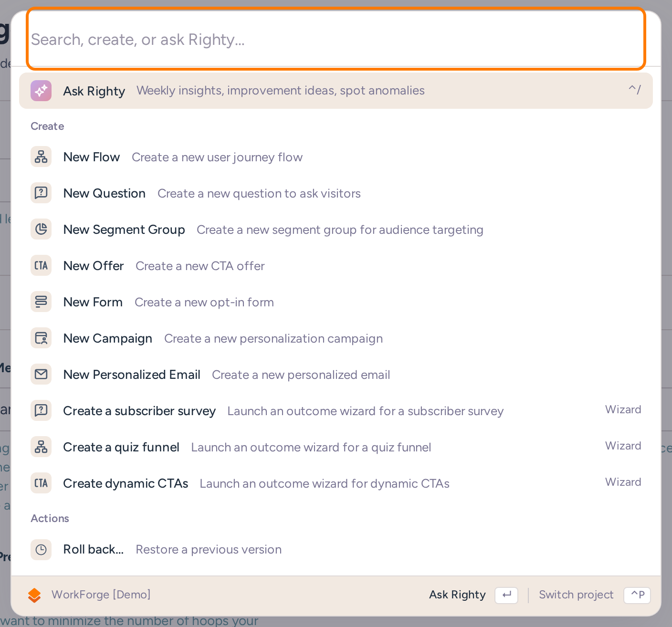Screen dimensions: 672x627
Task: Pick the New Segment Group pie icon
Action: 41,229
